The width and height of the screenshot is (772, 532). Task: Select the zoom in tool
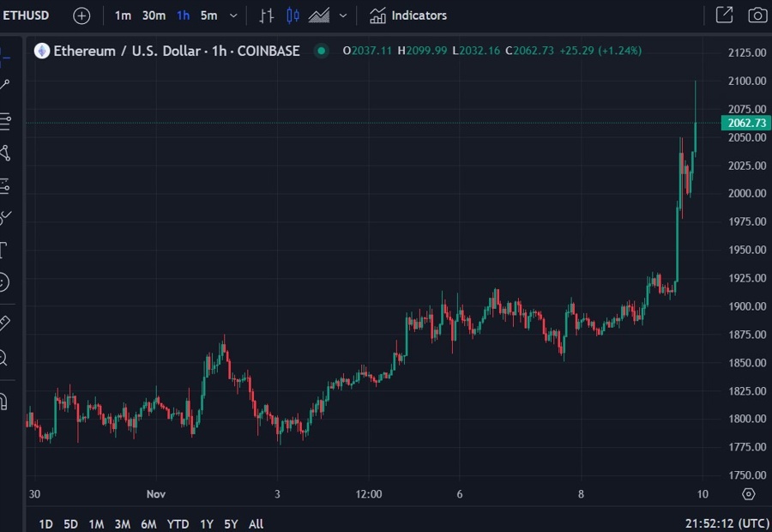(4, 358)
